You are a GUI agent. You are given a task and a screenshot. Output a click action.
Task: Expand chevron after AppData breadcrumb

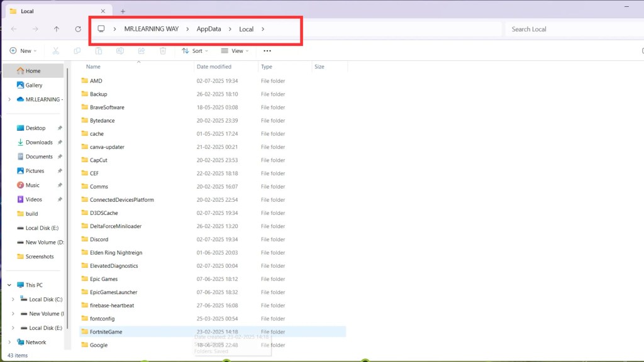[x=230, y=29]
